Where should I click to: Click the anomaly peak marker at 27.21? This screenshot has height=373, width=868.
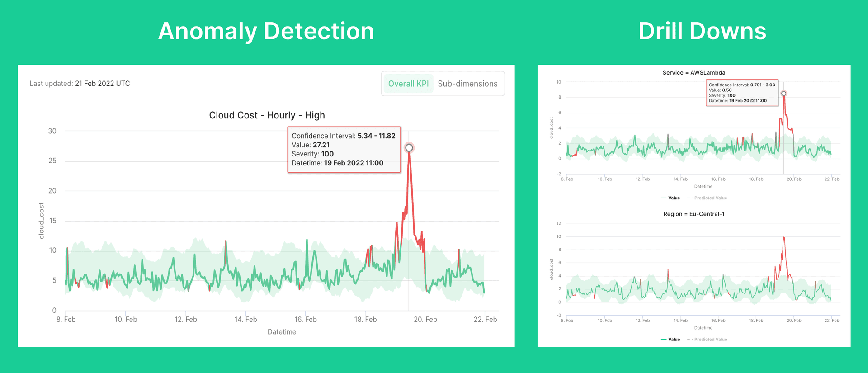[409, 148]
